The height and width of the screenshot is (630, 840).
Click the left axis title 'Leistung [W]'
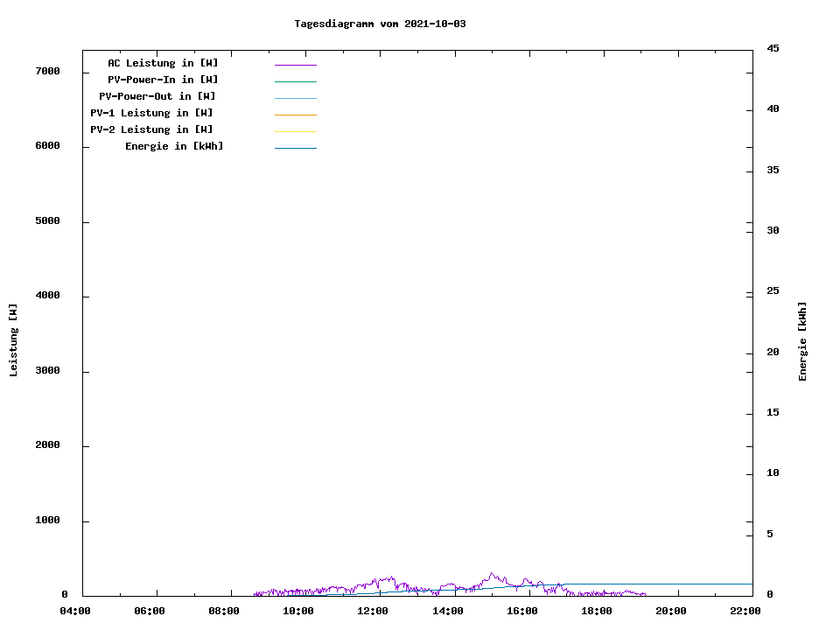click(13, 340)
